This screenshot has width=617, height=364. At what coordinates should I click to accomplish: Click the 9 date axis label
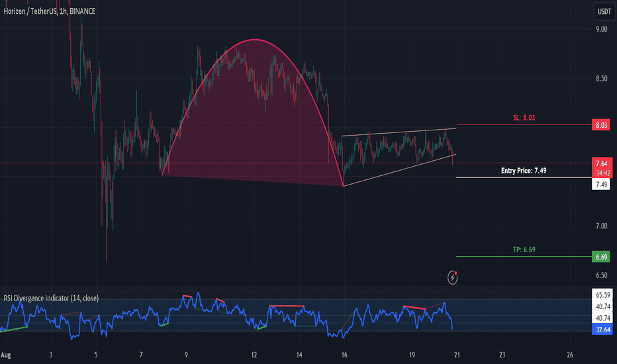pyautogui.click(x=186, y=355)
